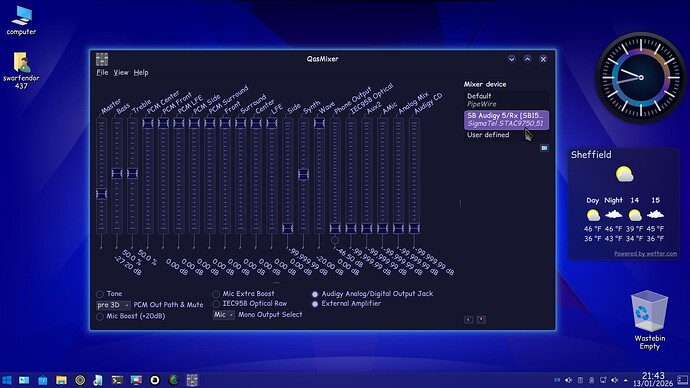The image size is (690, 388).
Task: Toggle Audigy Analog/Digital Output Jack
Action: pos(315,294)
